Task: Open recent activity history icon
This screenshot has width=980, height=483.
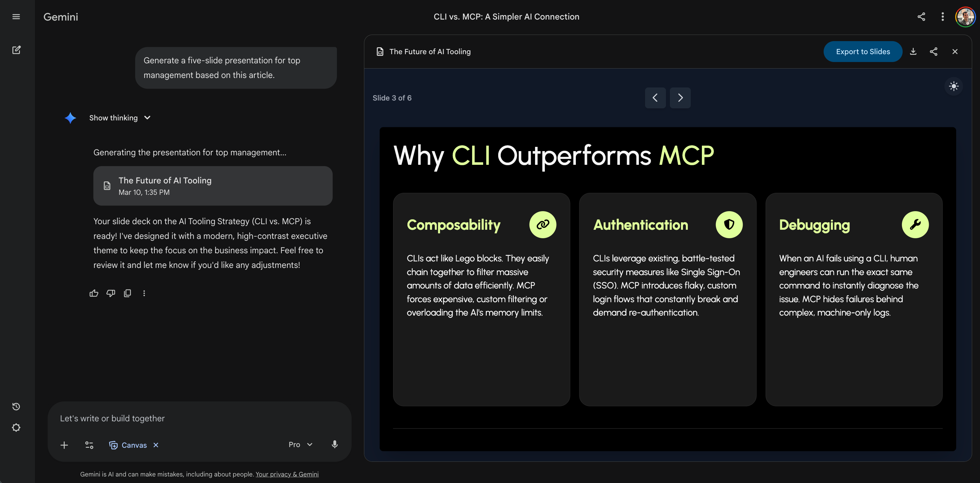Action: tap(16, 407)
